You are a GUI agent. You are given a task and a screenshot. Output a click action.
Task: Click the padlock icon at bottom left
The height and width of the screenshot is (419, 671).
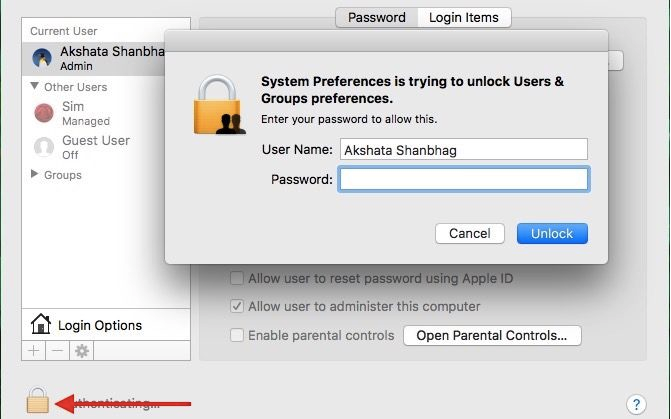(38, 400)
